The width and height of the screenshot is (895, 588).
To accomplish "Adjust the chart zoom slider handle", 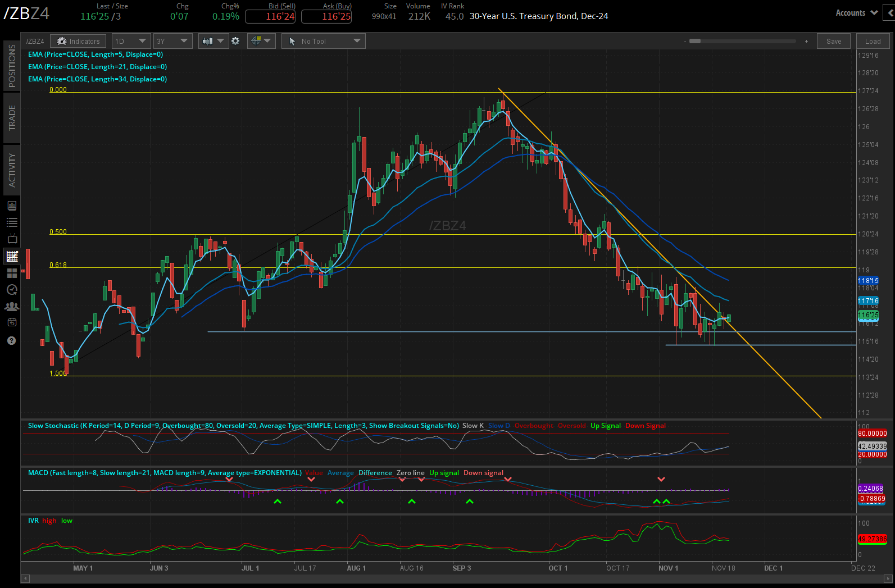I will [695, 41].
